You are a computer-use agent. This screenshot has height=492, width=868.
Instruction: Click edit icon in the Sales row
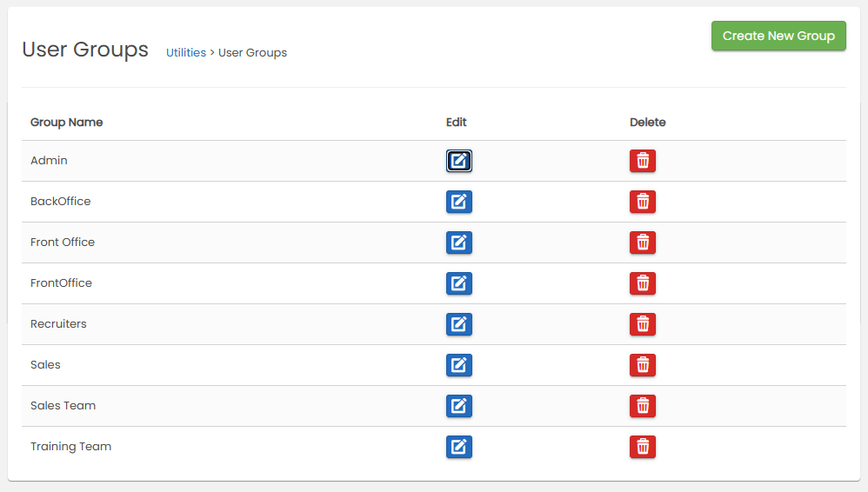pyautogui.click(x=459, y=365)
